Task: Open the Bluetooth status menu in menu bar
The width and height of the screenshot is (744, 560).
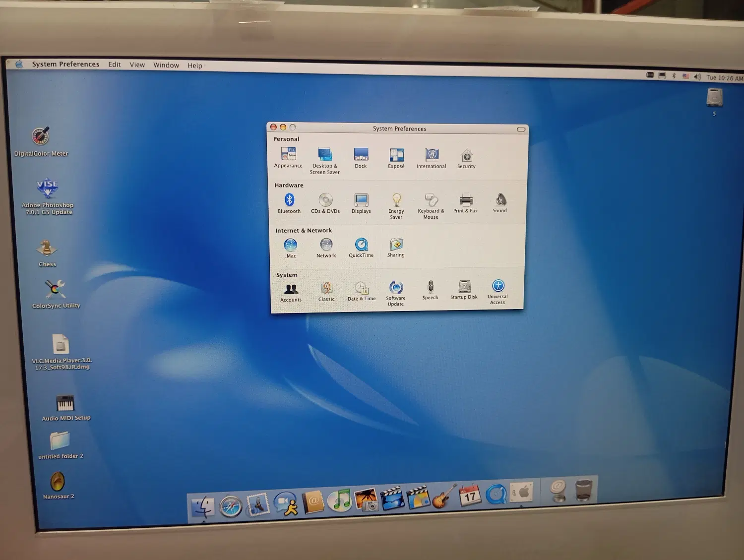Action: (674, 76)
